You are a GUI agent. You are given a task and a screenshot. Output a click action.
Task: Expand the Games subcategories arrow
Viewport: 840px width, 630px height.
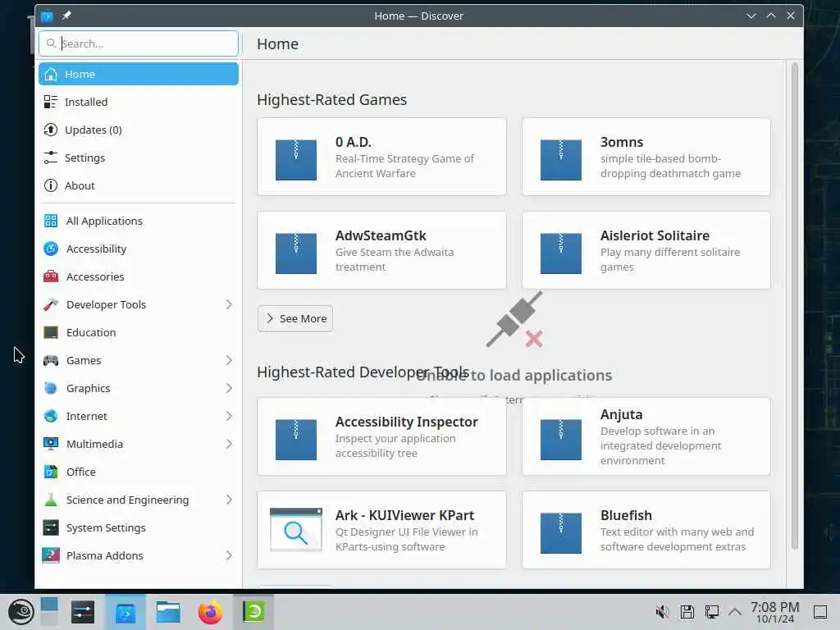click(x=229, y=360)
